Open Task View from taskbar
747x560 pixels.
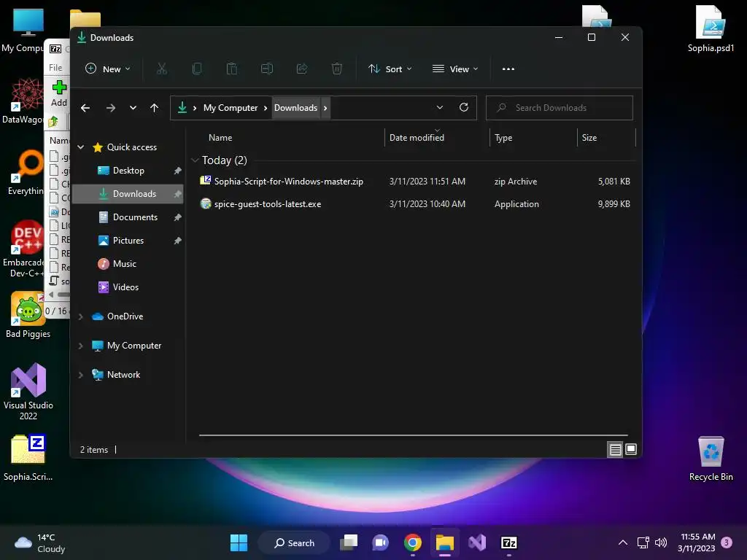pos(349,542)
